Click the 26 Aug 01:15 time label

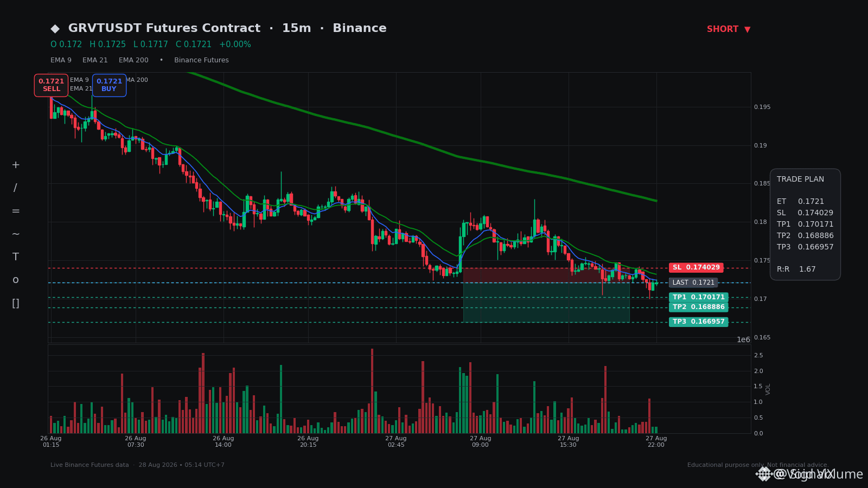(51, 442)
